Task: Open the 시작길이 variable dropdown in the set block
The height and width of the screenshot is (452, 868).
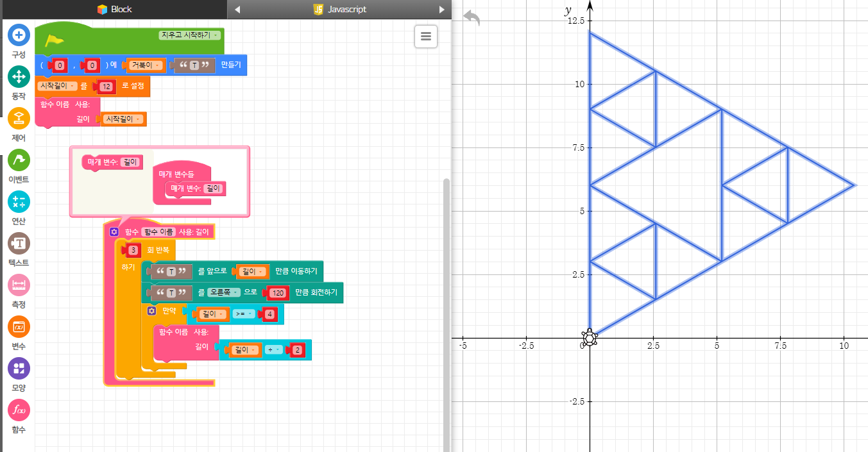Action: coord(58,85)
